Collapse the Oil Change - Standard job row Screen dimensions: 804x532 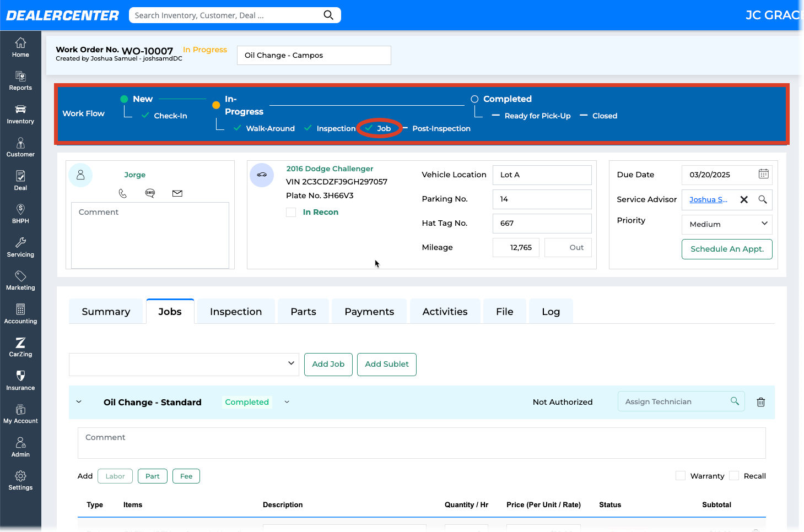pyautogui.click(x=79, y=402)
